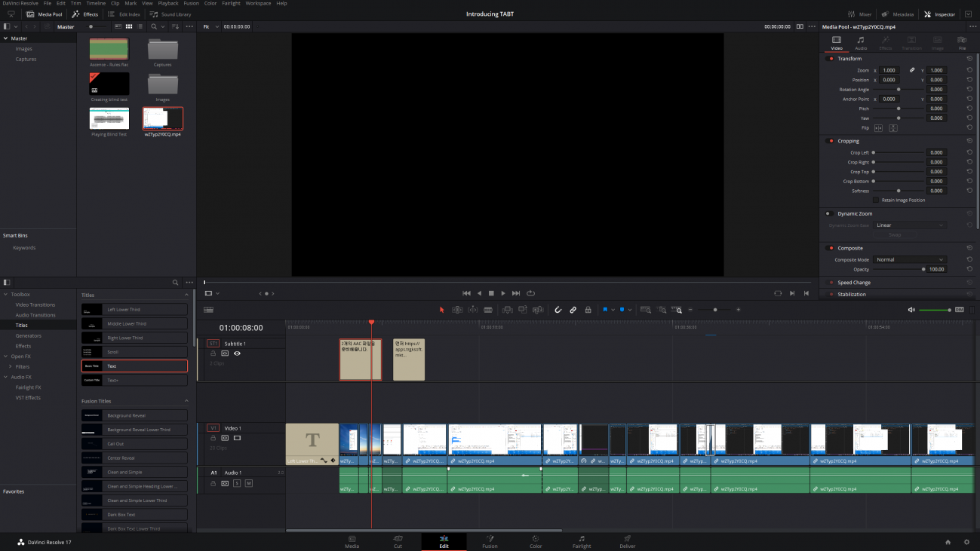Select the Inspector Audio tab

click(860, 43)
